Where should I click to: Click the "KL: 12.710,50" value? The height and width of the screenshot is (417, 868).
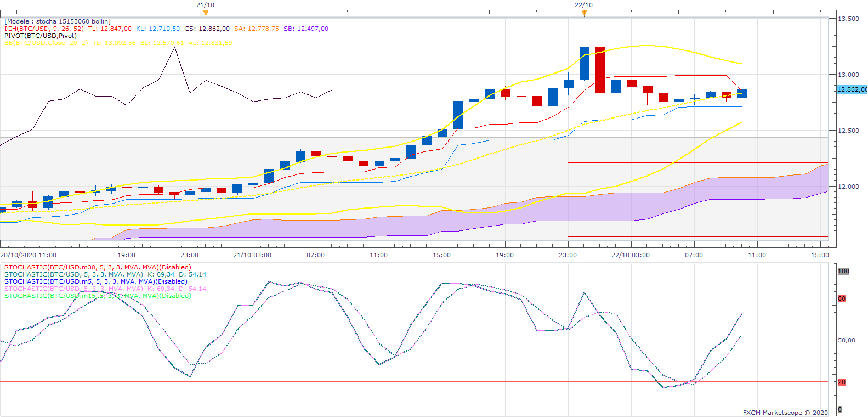point(158,29)
